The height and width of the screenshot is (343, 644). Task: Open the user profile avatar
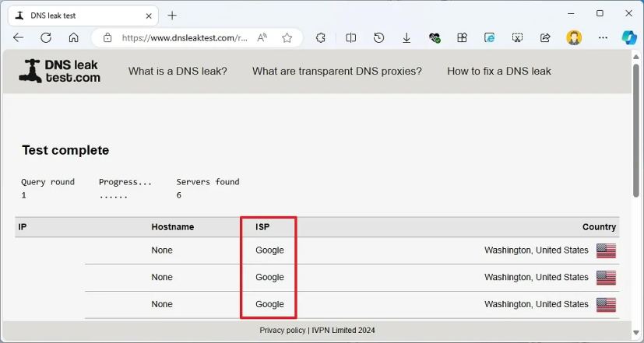pos(574,38)
